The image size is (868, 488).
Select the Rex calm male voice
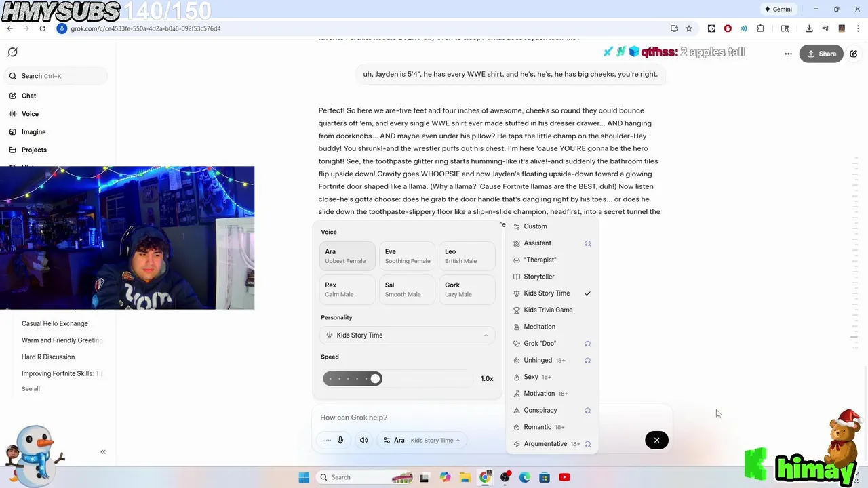(x=347, y=289)
